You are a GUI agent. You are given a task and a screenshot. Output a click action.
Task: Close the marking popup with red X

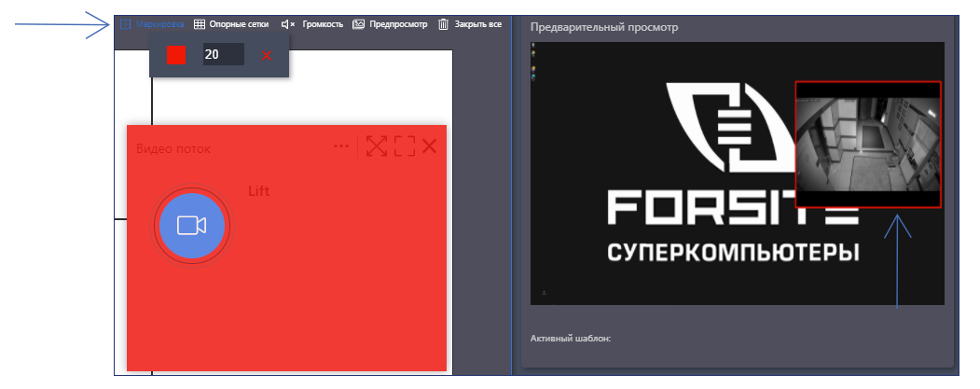pyautogui.click(x=267, y=56)
